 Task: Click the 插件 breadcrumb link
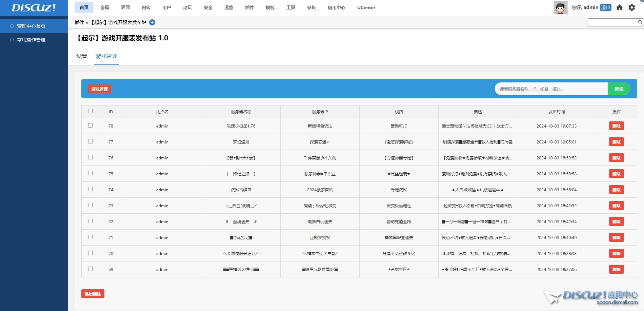(79, 22)
